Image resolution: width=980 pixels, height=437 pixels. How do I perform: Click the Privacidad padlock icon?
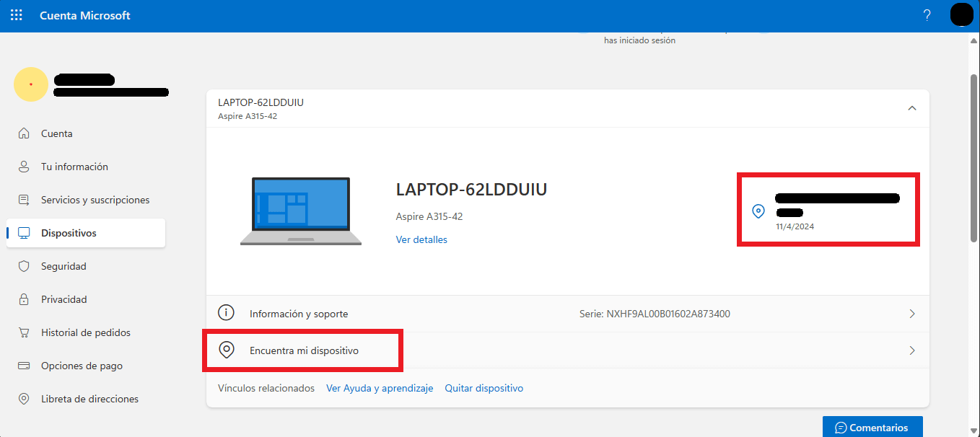(x=24, y=299)
